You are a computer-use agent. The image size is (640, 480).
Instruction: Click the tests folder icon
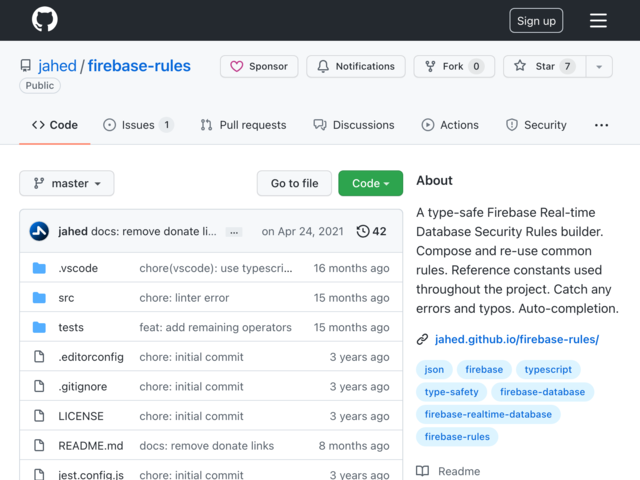[x=39, y=327]
